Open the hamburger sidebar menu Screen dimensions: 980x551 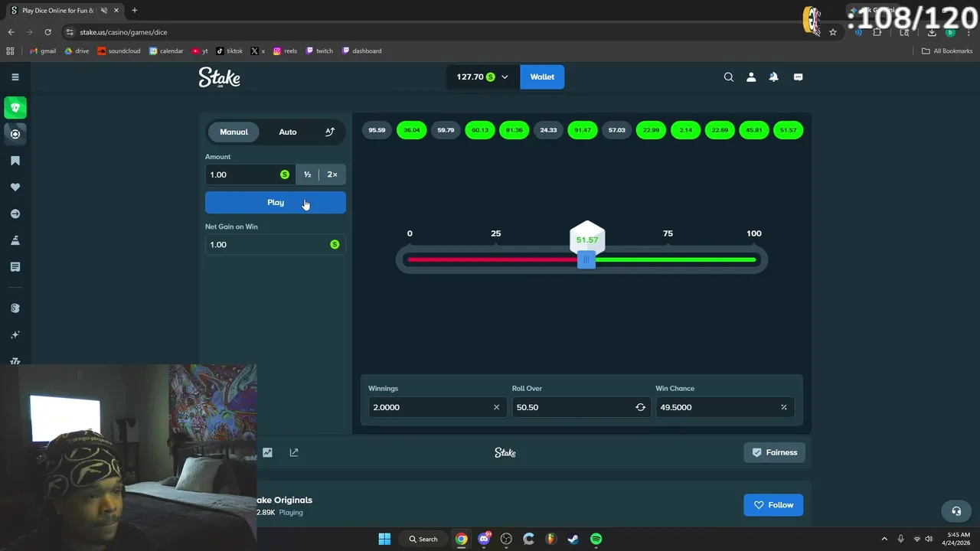tap(15, 77)
